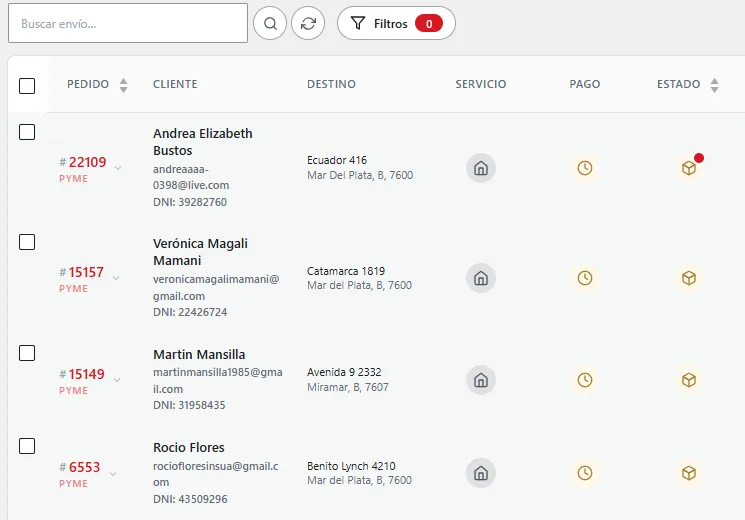Click DNI: 31958435 text

click(x=189, y=405)
